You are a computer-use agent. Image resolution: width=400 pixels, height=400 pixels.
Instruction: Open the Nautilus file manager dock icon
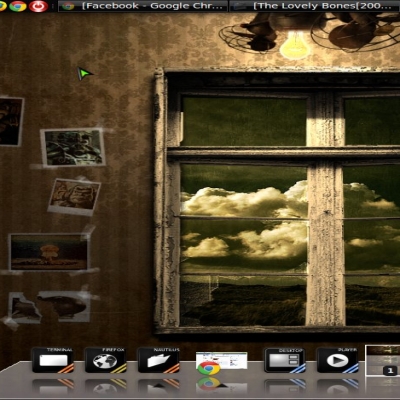pyautogui.click(x=159, y=360)
